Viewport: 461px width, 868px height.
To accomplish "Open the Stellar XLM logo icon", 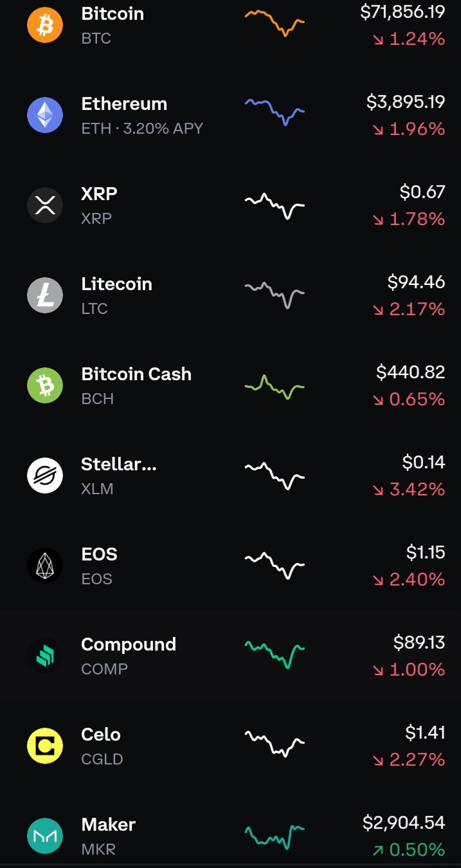I will point(45,476).
